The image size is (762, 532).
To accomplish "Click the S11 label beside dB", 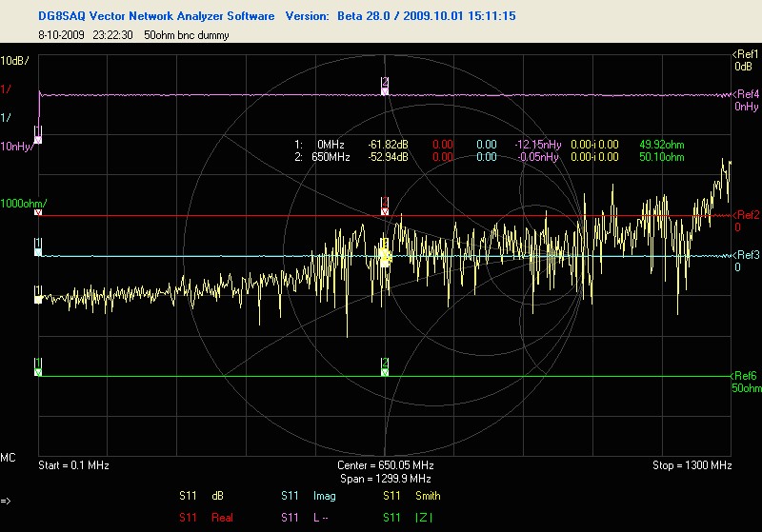I will coord(188,496).
